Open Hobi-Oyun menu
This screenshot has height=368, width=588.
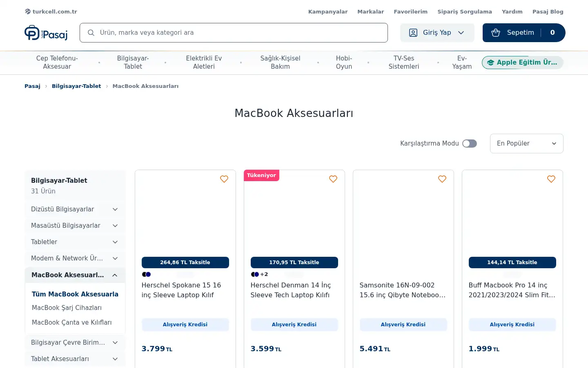pyautogui.click(x=344, y=63)
